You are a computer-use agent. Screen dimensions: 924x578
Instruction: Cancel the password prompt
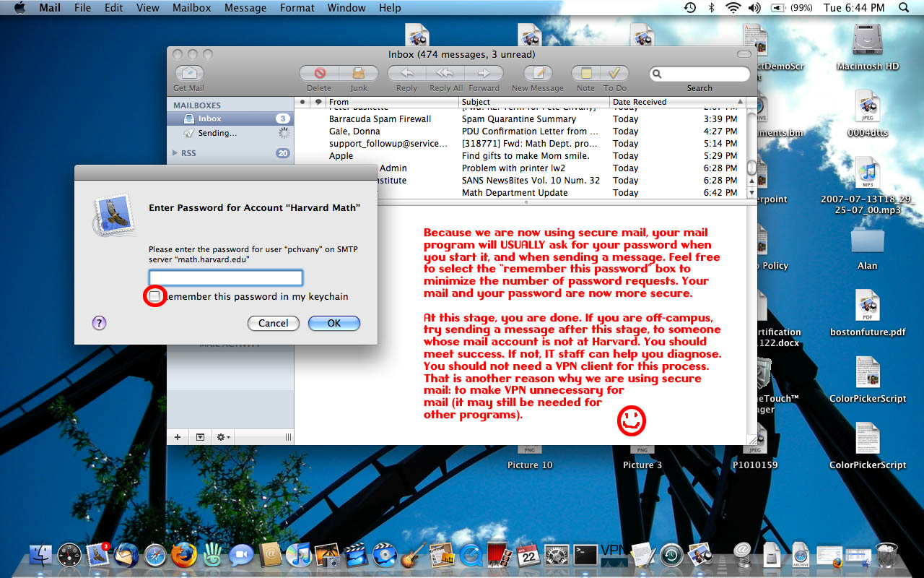click(x=273, y=323)
